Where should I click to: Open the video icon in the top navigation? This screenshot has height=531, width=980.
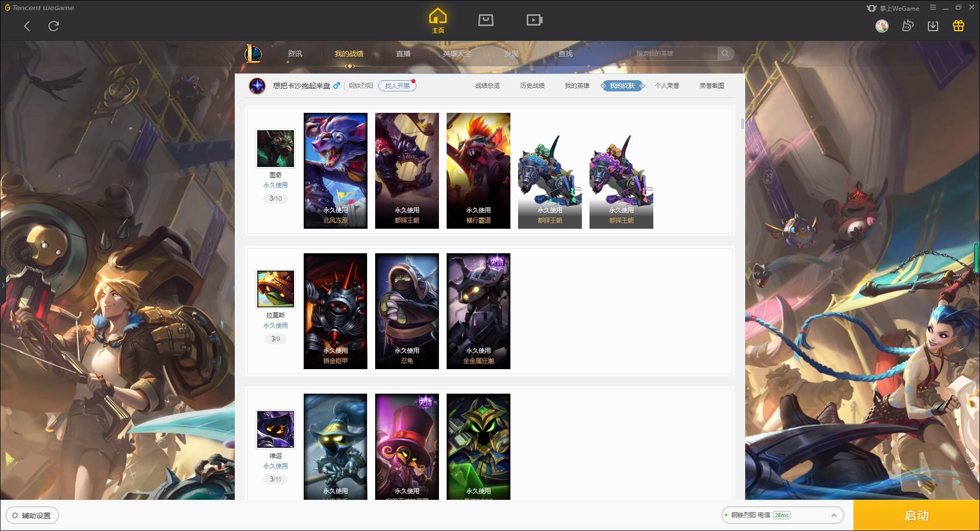pos(534,20)
